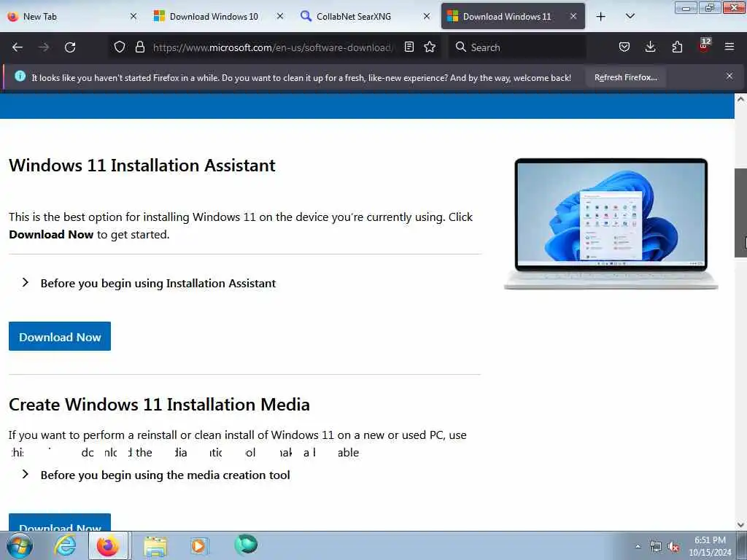Close the Download Windows 10 tab

click(280, 16)
